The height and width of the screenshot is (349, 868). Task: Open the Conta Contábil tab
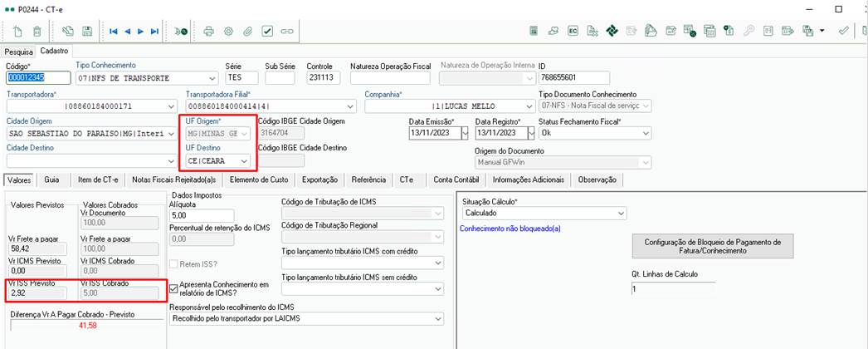point(455,179)
